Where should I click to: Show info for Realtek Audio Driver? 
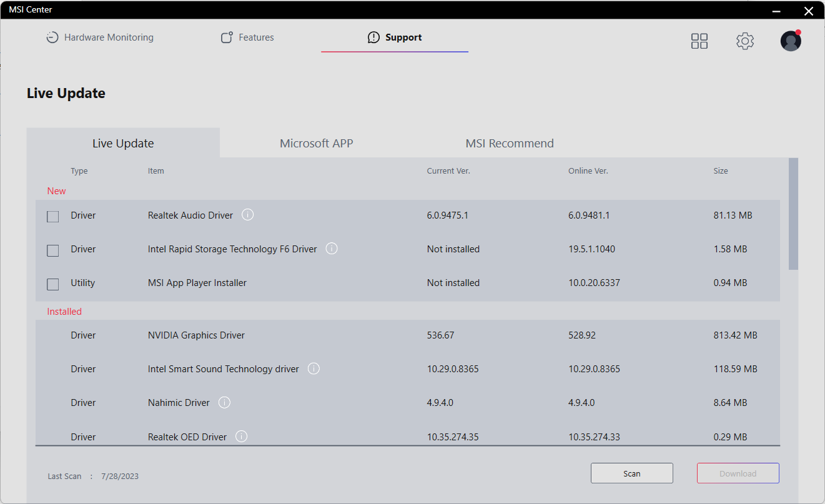coord(248,215)
